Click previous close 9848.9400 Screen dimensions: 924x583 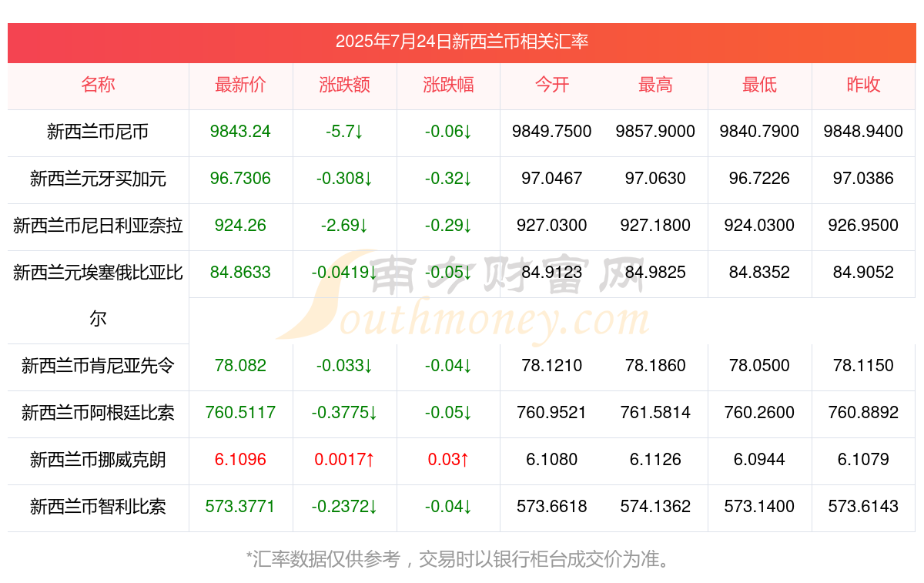tap(863, 132)
